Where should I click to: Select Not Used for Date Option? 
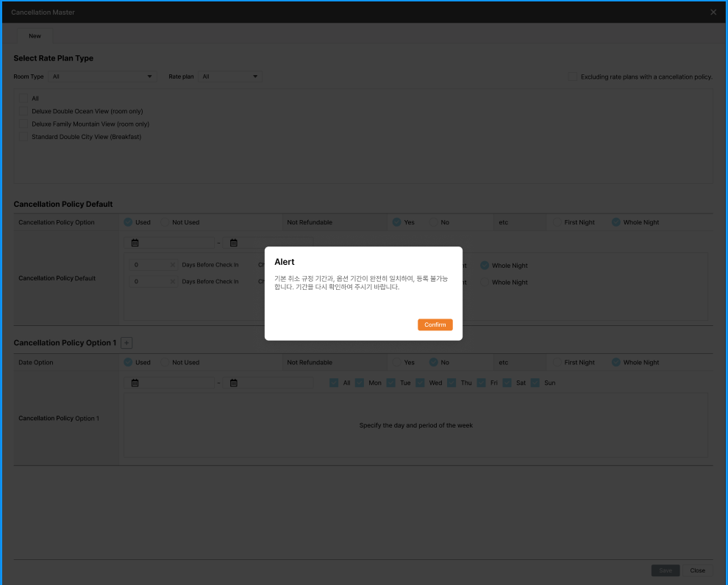pyautogui.click(x=165, y=363)
